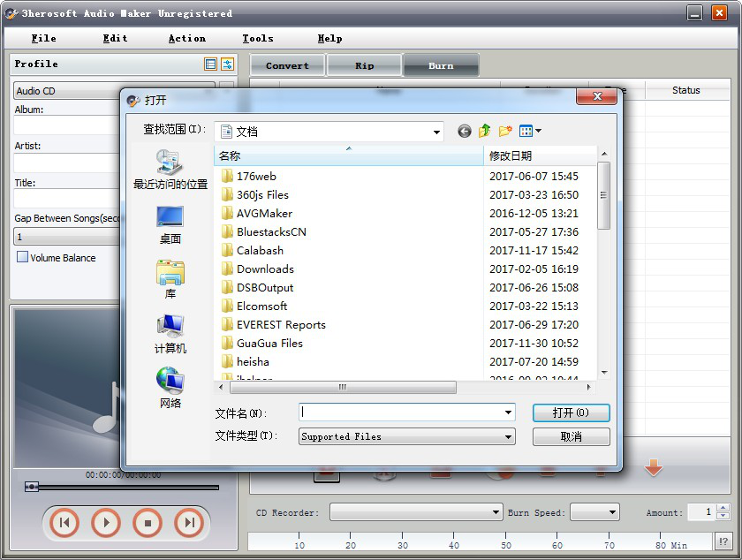Expand the Look in (查找范围) dropdown
This screenshot has width=742, height=560.
coord(436,132)
